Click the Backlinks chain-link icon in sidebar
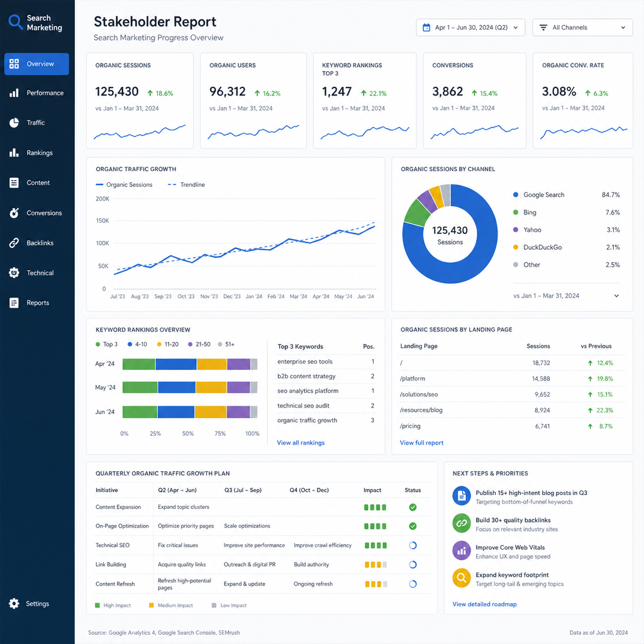The image size is (644, 644). tap(14, 243)
